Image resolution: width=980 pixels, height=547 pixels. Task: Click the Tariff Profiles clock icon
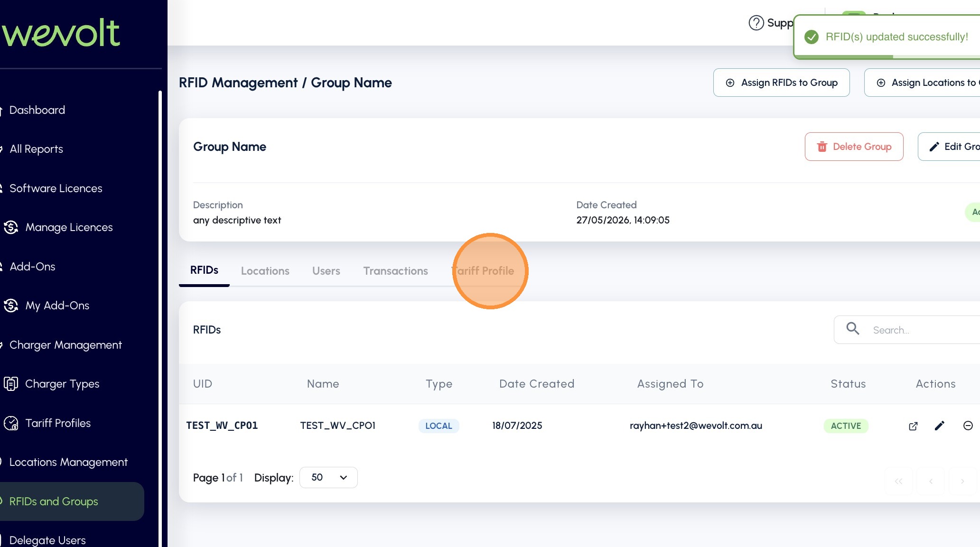(11, 423)
